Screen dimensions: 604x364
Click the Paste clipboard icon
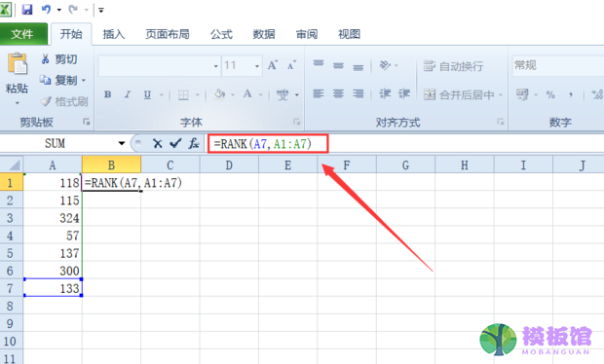point(18,63)
